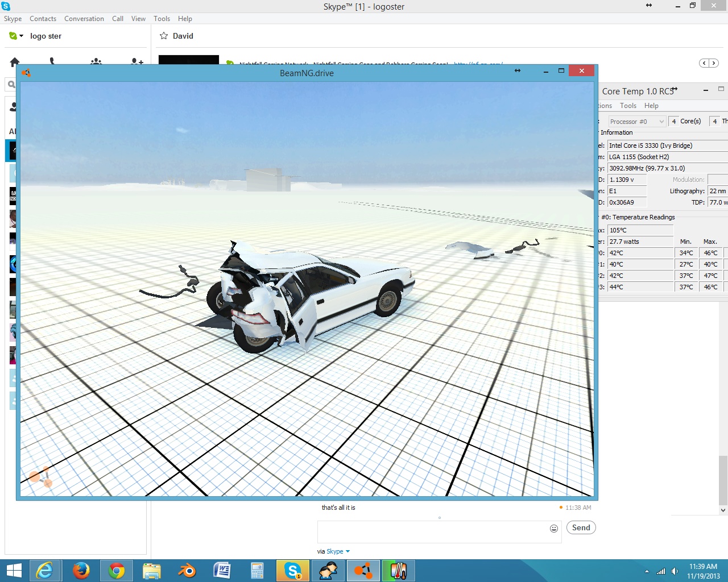Click the add contact icon in Skype
This screenshot has height=582, width=728.
(136, 61)
